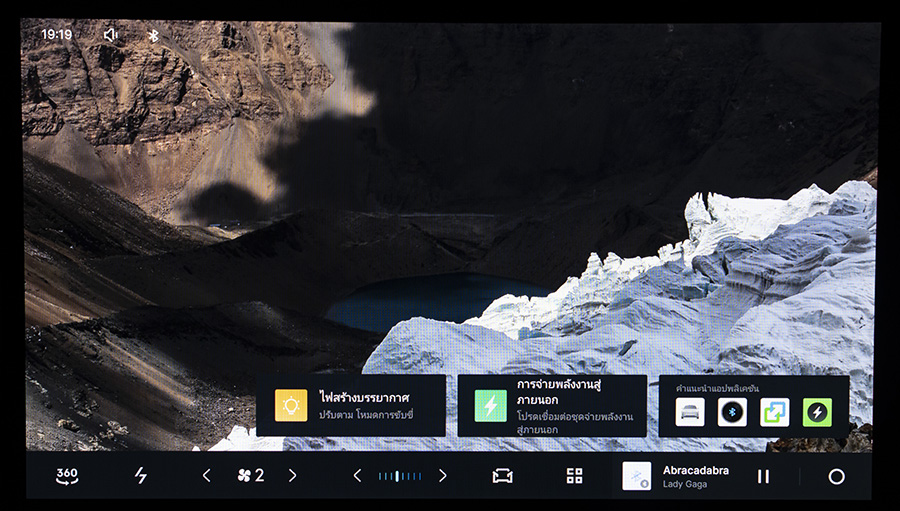The width and height of the screenshot is (900, 511).
Task: Open the ambient light card
Action: point(350,405)
